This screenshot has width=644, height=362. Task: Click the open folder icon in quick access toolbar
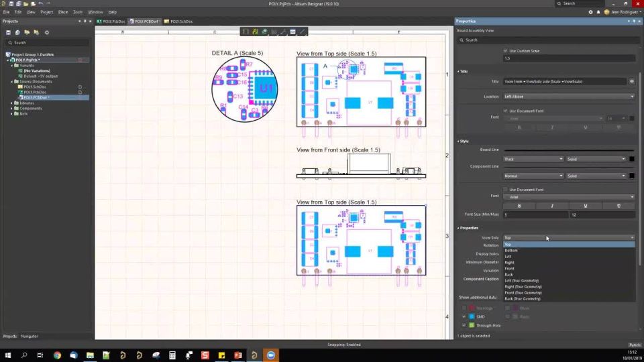click(x=26, y=4)
